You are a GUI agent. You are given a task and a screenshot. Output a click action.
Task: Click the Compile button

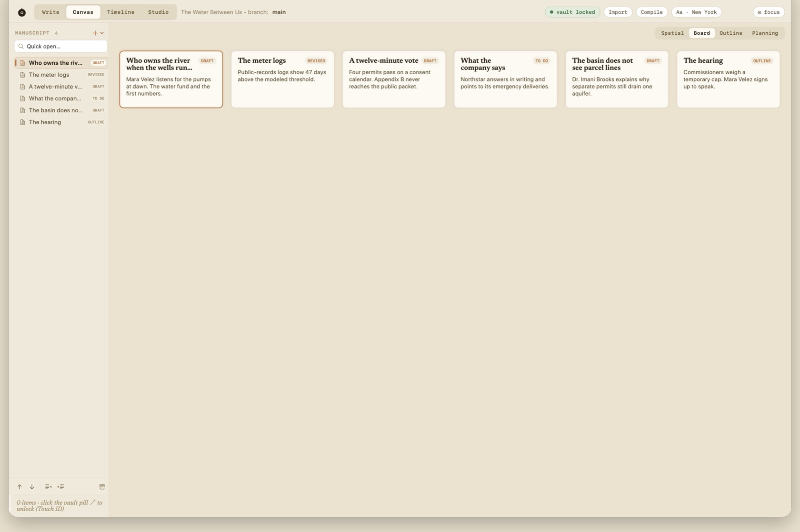click(x=651, y=12)
